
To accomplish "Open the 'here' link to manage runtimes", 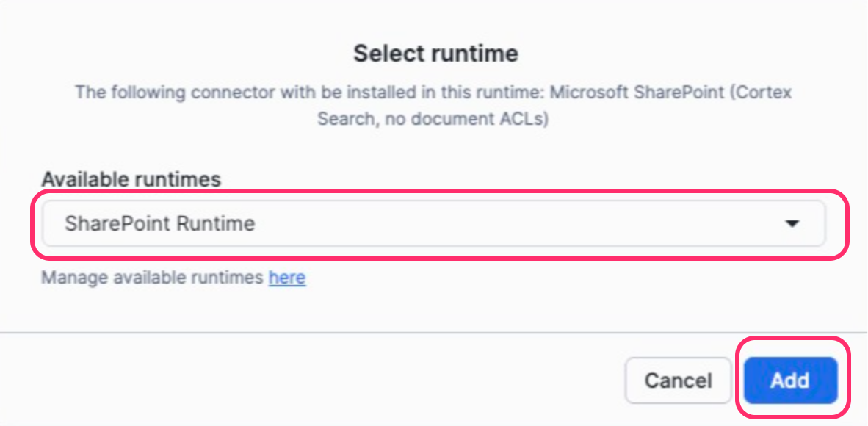I will pos(287,278).
